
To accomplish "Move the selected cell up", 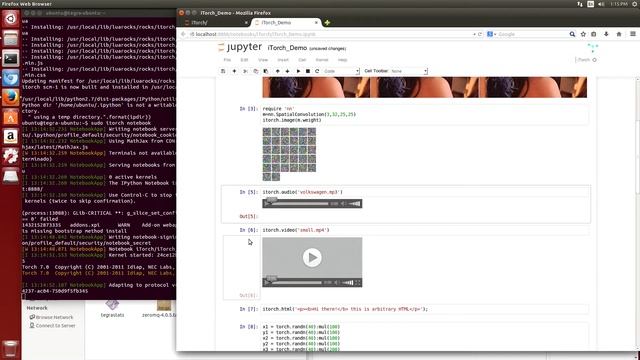I will tap(278, 71).
